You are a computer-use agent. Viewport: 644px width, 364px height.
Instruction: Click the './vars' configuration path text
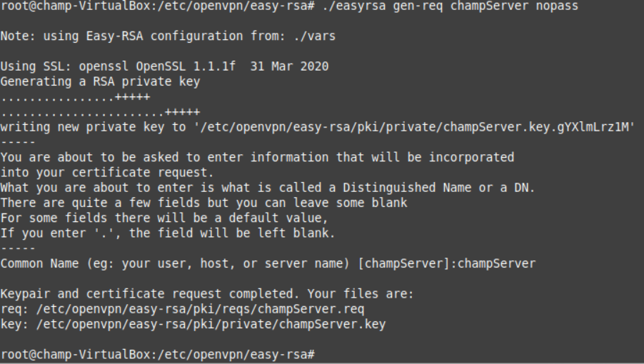315,36
